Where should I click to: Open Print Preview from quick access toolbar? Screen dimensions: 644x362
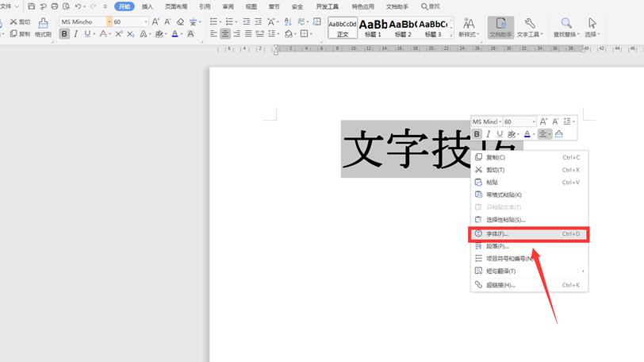click(66, 6)
